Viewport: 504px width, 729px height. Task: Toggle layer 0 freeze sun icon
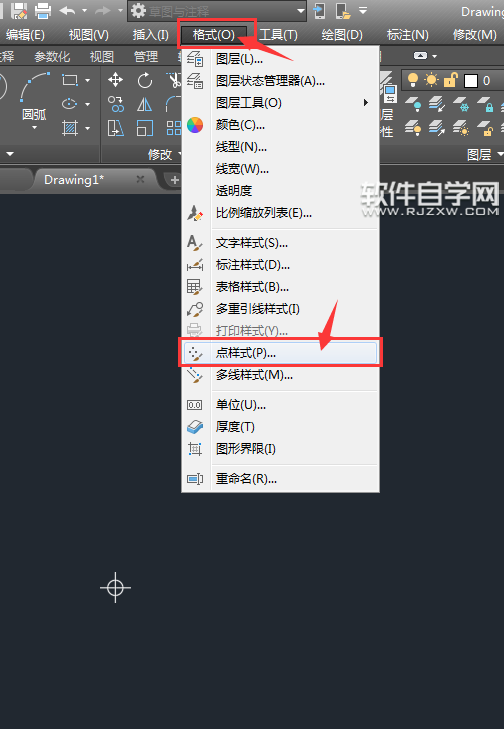point(431,80)
